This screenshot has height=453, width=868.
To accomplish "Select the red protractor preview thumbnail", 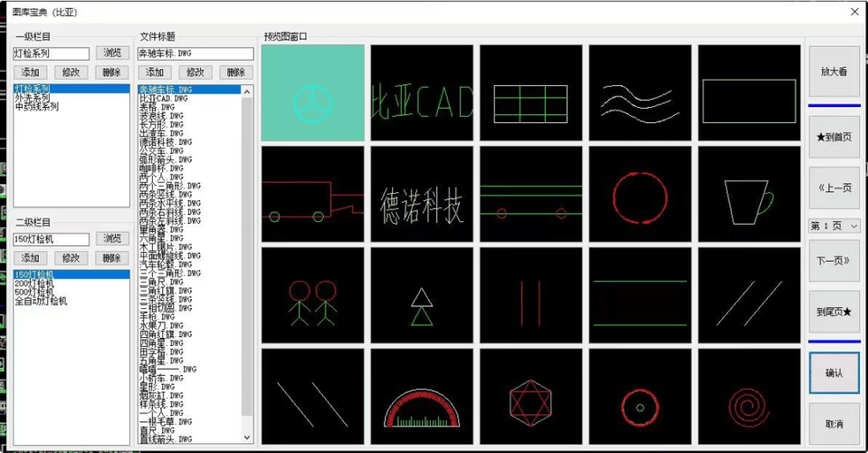I will pos(422,397).
